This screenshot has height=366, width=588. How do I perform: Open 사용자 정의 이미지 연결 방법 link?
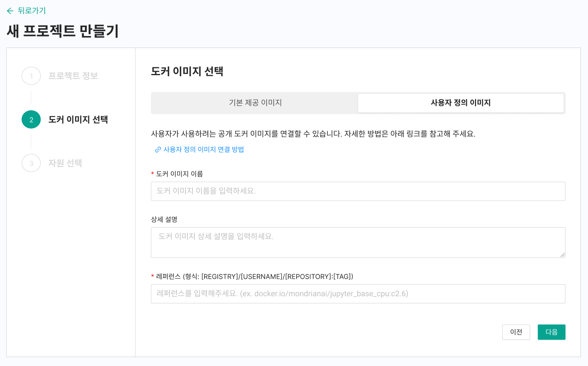click(204, 150)
